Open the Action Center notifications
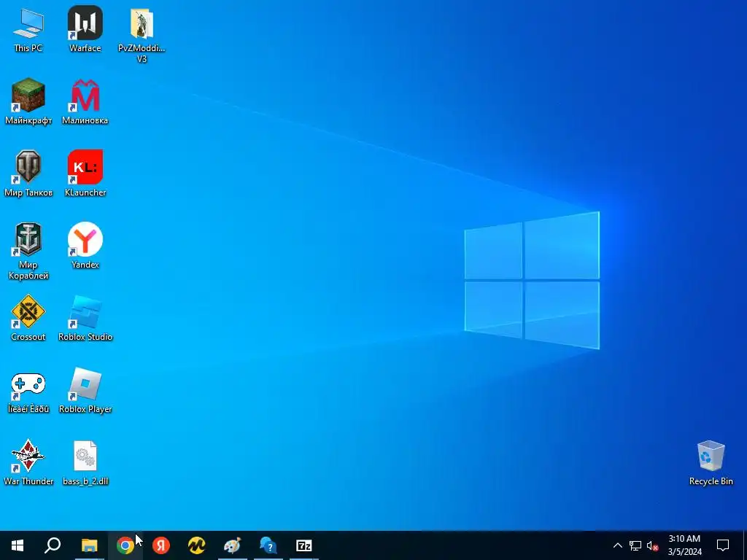This screenshot has width=747, height=560. pyautogui.click(x=723, y=545)
